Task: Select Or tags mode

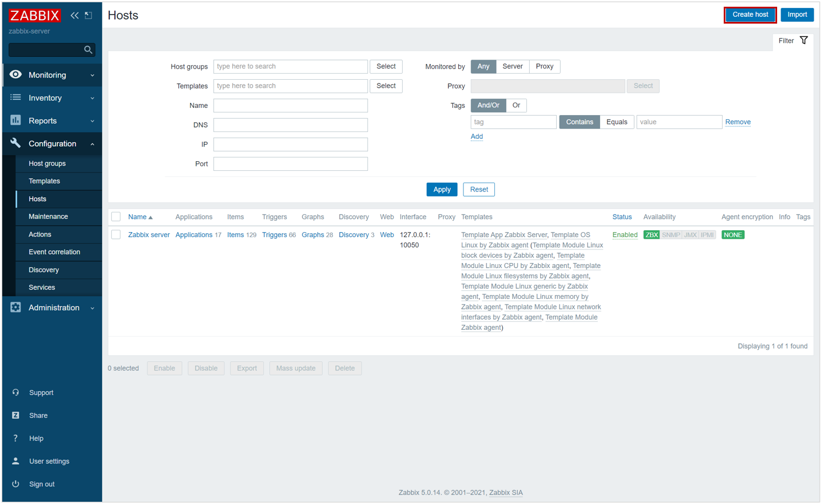Action: click(x=516, y=105)
